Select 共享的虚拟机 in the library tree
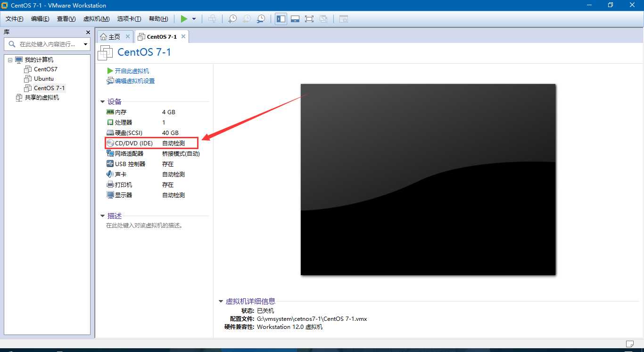 pyautogui.click(x=42, y=98)
